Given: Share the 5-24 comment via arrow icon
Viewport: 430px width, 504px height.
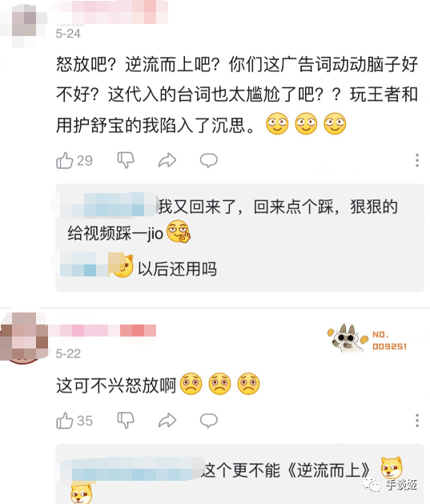Looking at the screenshot, I should click(167, 160).
